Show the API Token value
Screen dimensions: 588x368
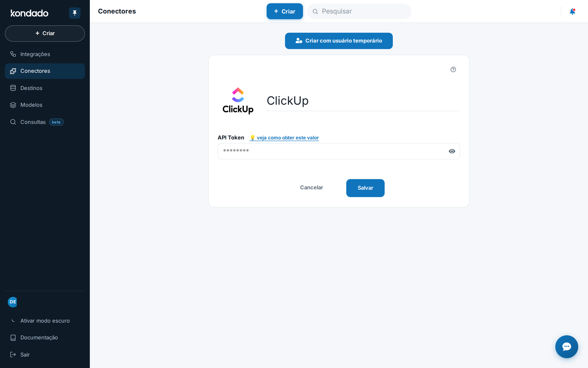(x=452, y=151)
